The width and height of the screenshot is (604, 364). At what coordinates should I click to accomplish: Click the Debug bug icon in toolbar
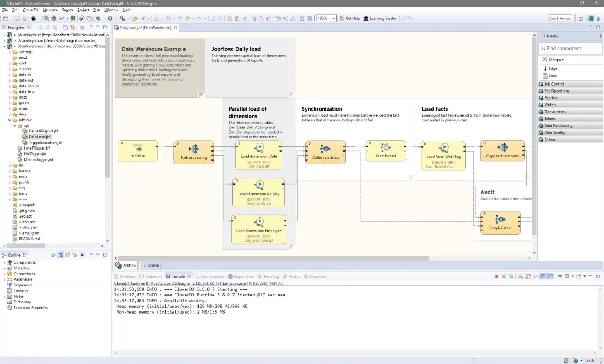pos(98,18)
